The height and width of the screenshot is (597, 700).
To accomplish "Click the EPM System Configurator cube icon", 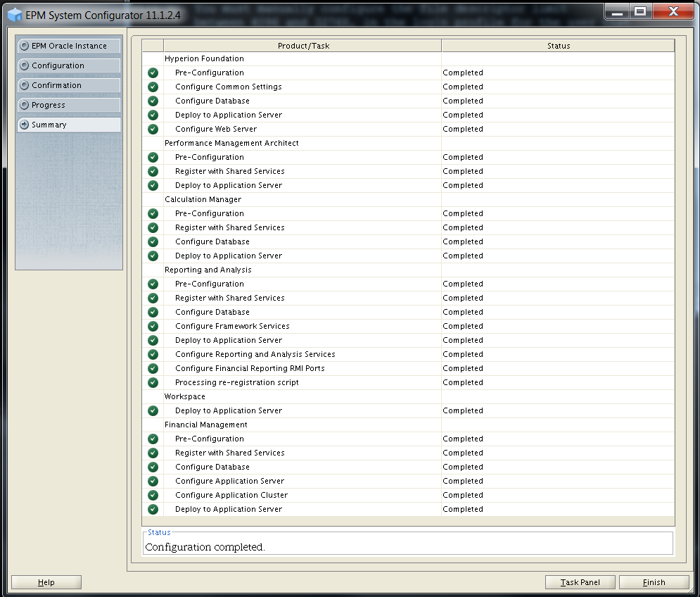I will [x=15, y=15].
